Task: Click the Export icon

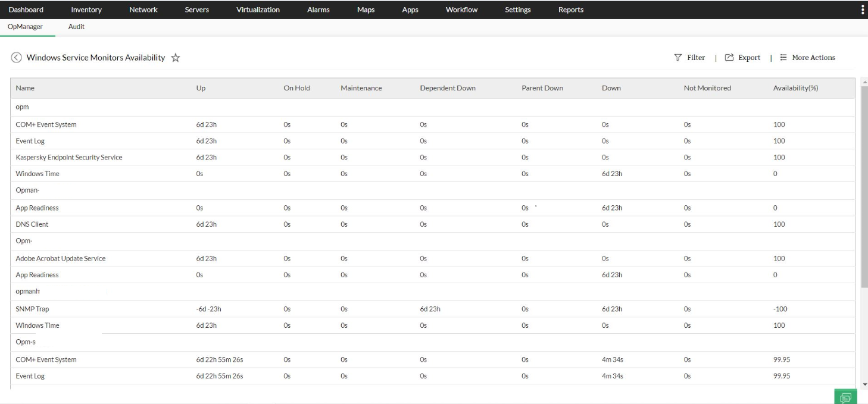Action: point(729,57)
